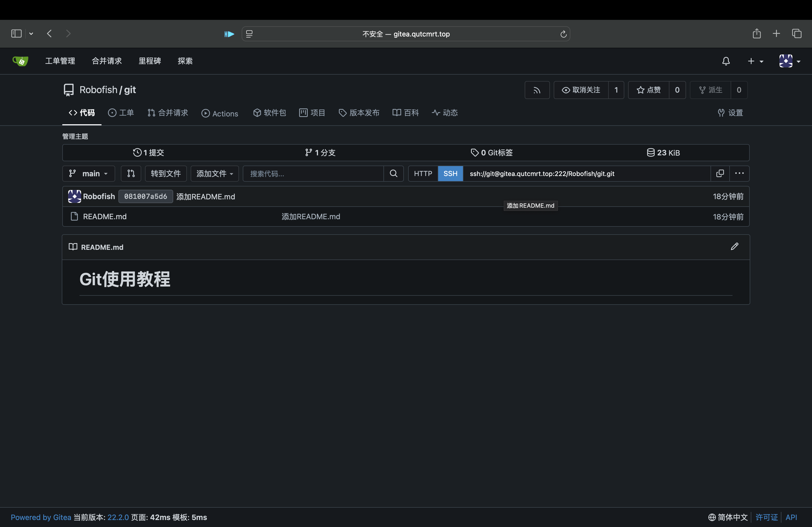Click the Robofish owner link in title
Image resolution: width=812 pixels, height=527 pixels.
tap(98, 90)
